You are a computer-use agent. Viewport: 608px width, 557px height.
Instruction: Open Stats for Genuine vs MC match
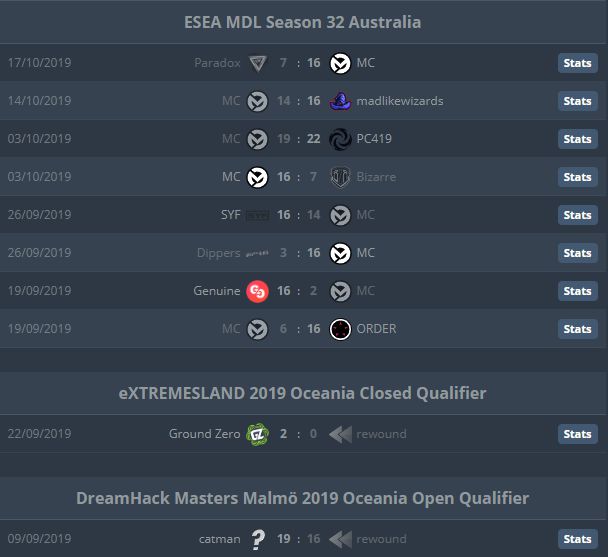point(577,291)
